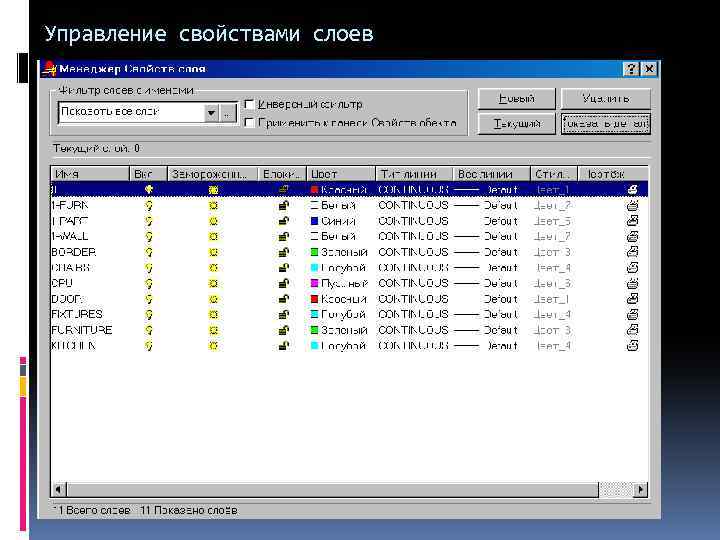Click the freeze sun icon for CPU

point(213,283)
